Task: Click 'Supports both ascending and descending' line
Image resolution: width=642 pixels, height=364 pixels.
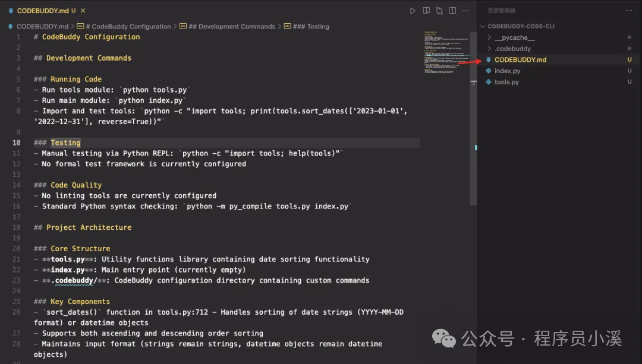Action: (148, 333)
